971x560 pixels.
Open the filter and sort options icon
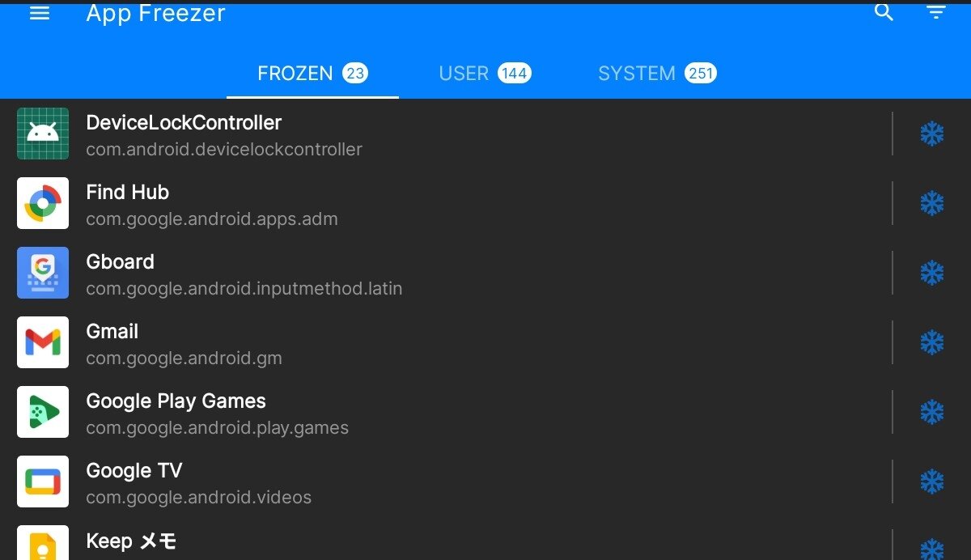(936, 12)
